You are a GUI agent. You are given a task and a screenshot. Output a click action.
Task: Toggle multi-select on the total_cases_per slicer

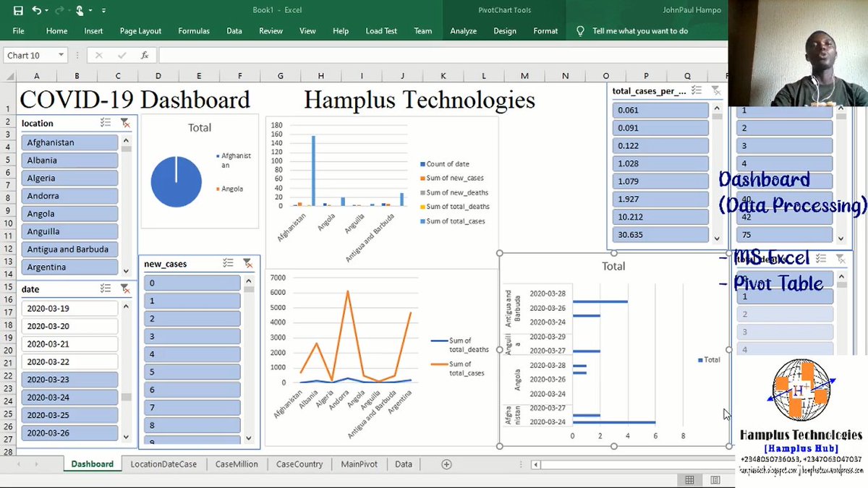[x=696, y=90]
